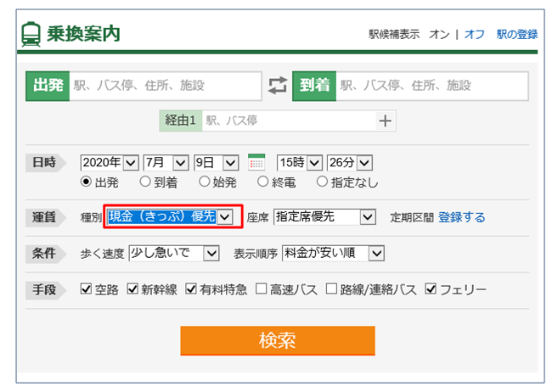Click the 日時 section label
This screenshot has height=392, width=552.
tap(44, 163)
